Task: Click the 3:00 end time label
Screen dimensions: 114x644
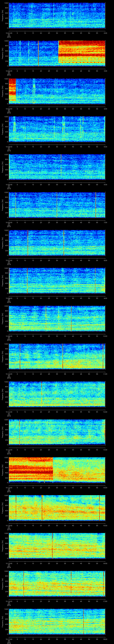Action: [105, 71]
